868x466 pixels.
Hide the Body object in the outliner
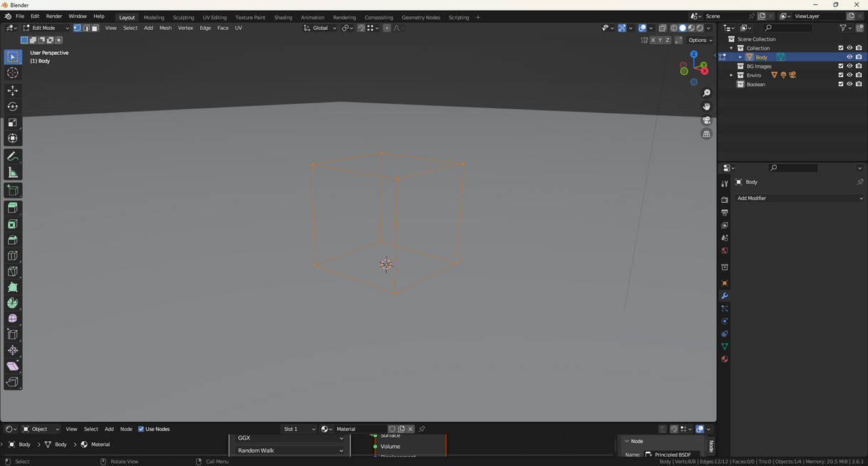(849, 57)
